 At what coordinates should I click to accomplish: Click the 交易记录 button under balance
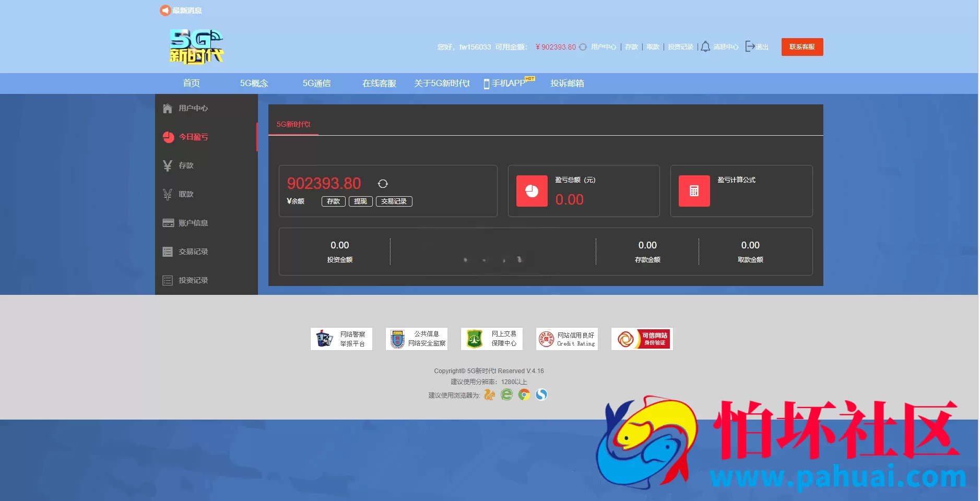(x=394, y=201)
